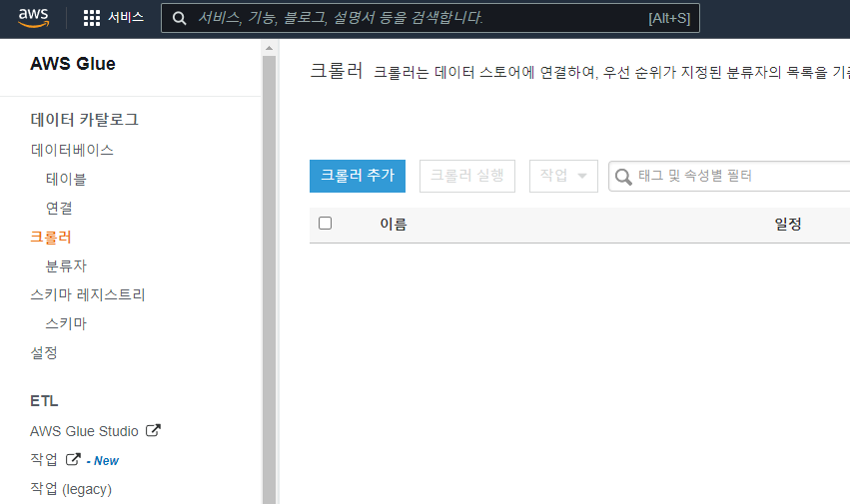This screenshot has height=504, width=850.
Task: Sort by the 일정 column header
Action: [x=788, y=224]
